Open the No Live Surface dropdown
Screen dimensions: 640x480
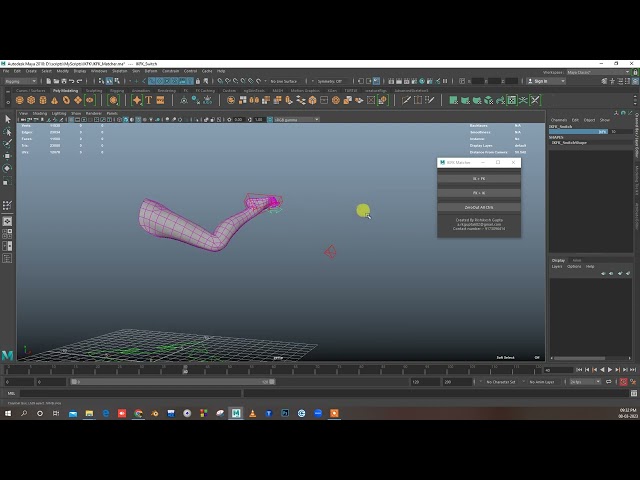286,81
